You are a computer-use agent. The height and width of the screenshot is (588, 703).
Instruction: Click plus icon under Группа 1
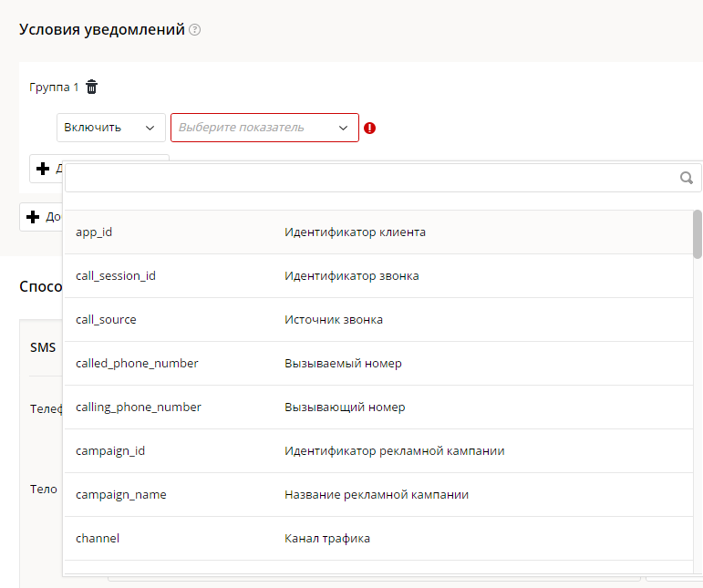pyautogui.click(x=43, y=169)
